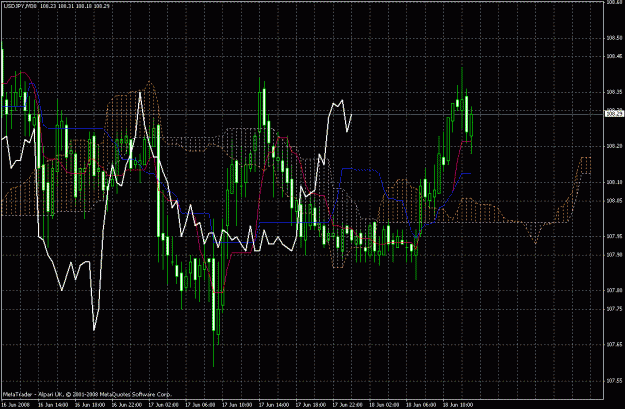Click the 108.50 price axis label
The height and width of the screenshot is (409, 625).
coord(614,38)
